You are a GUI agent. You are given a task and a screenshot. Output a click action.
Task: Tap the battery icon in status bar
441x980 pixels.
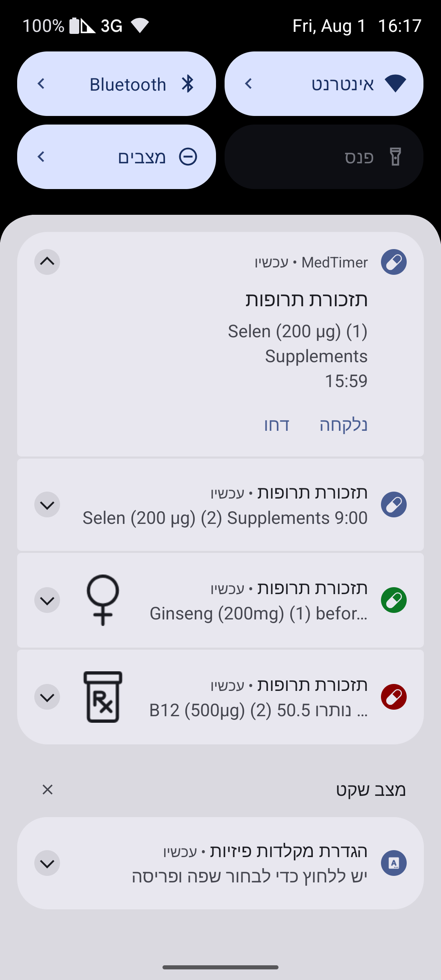point(74,26)
